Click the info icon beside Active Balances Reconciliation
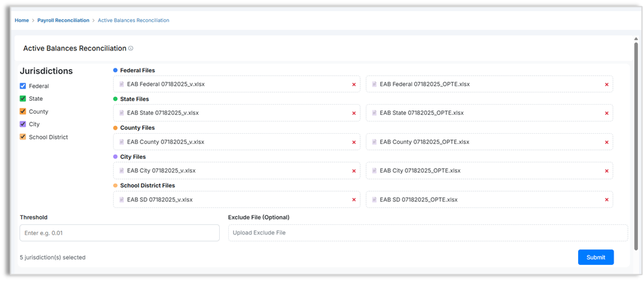The image size is (644, 281). (x=131, y=48)
